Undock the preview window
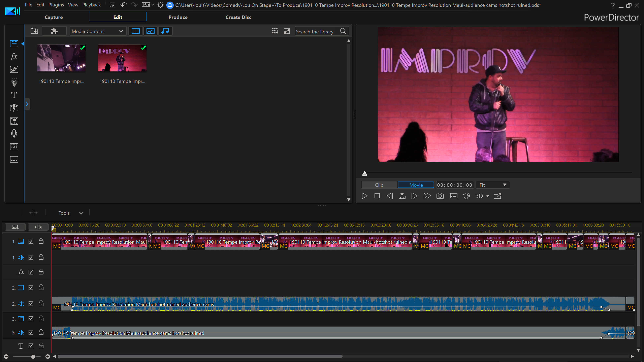Screen dimensions: 644x362 (497, 196)
